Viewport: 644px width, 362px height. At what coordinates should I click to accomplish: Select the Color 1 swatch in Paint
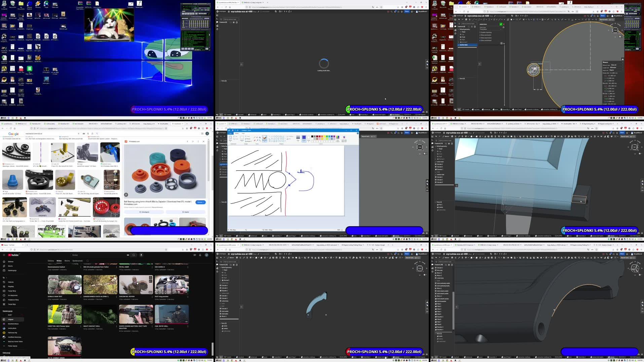click(304, 139)
